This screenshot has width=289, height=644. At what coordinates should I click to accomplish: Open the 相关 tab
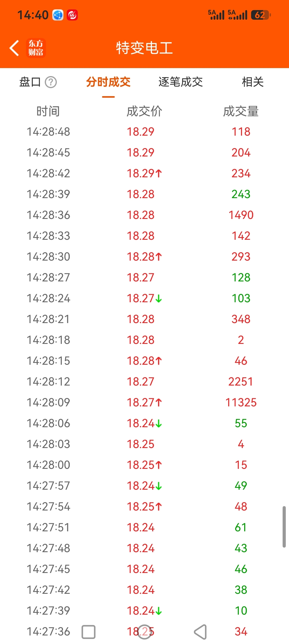click(253, 82)
